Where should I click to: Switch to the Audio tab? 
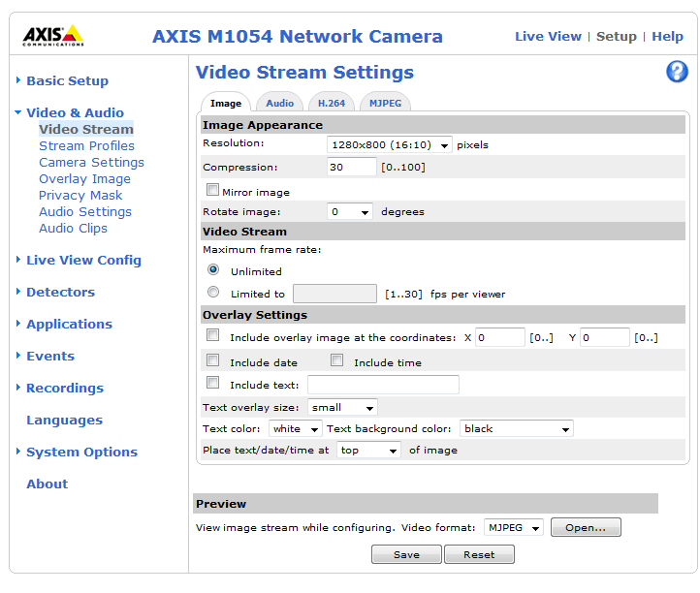coord(279,103)
